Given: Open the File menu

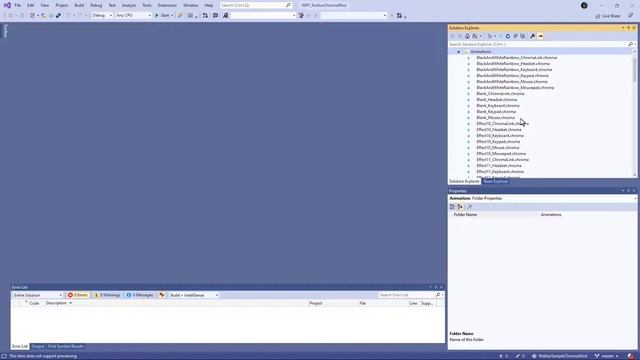Looking at the screenshot, I should coord(18,5).
